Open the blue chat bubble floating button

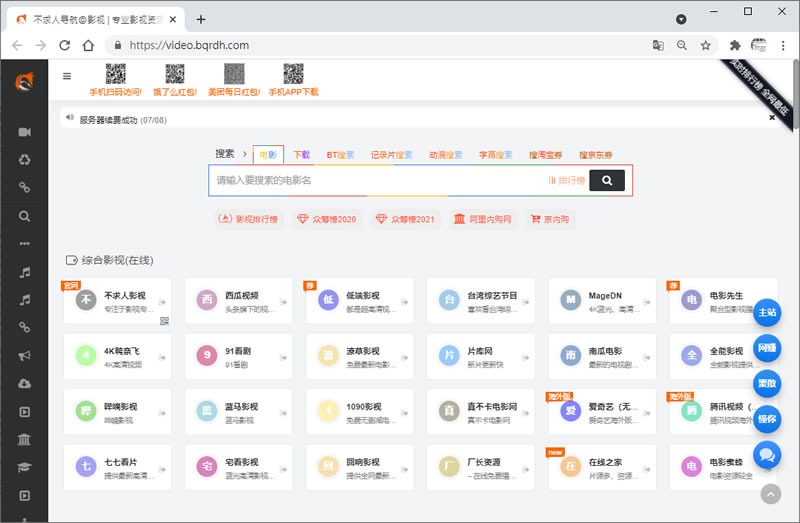767,454
